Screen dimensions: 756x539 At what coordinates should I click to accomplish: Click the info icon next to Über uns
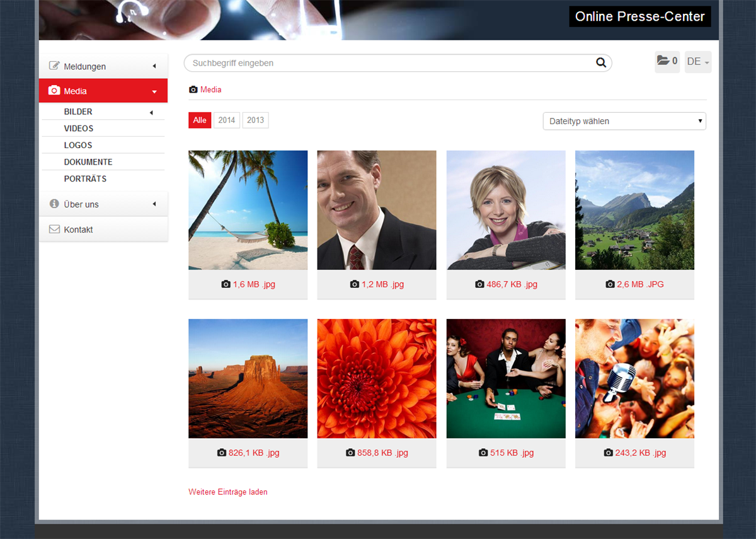[x=54, y=204]
